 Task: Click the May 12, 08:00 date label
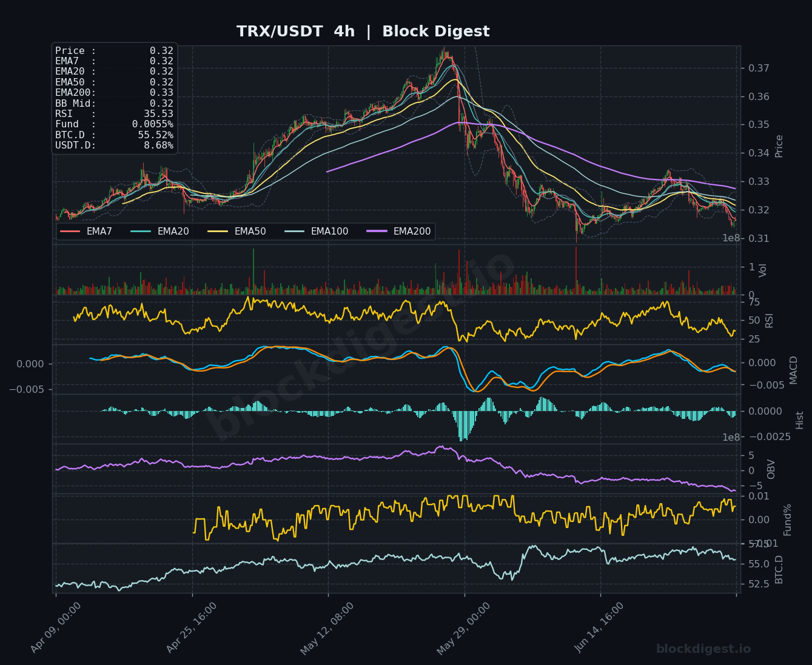327,627
